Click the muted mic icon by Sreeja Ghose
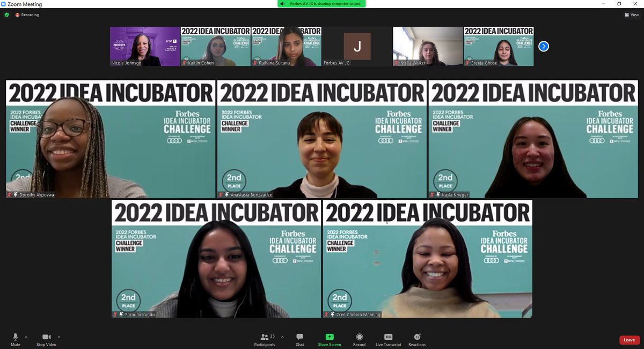The image size is (644, 349). point(467,63)
